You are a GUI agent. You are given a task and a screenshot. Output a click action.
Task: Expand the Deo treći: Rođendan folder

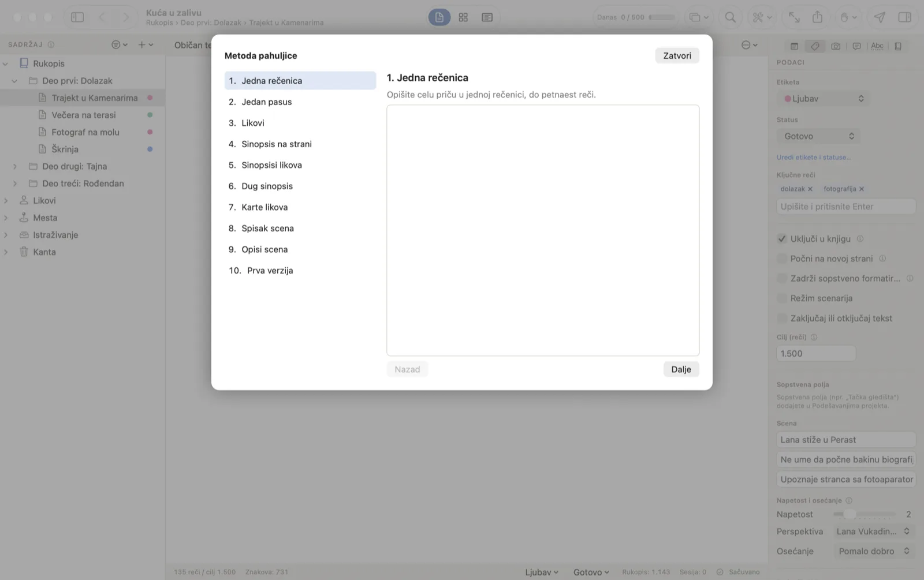pos(15,184)
